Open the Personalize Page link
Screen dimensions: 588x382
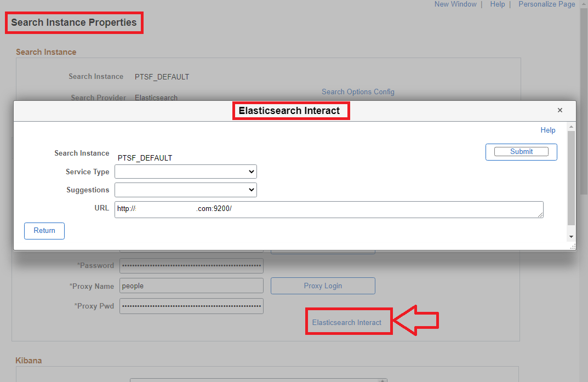pos(547,4)
